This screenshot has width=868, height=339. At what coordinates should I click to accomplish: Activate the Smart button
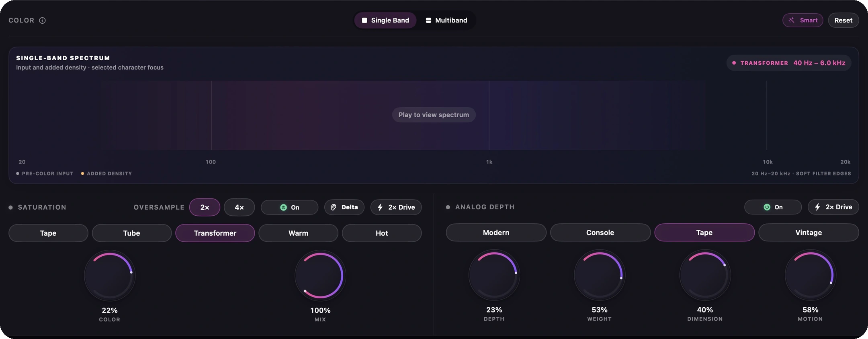click(x=802, y=20)
